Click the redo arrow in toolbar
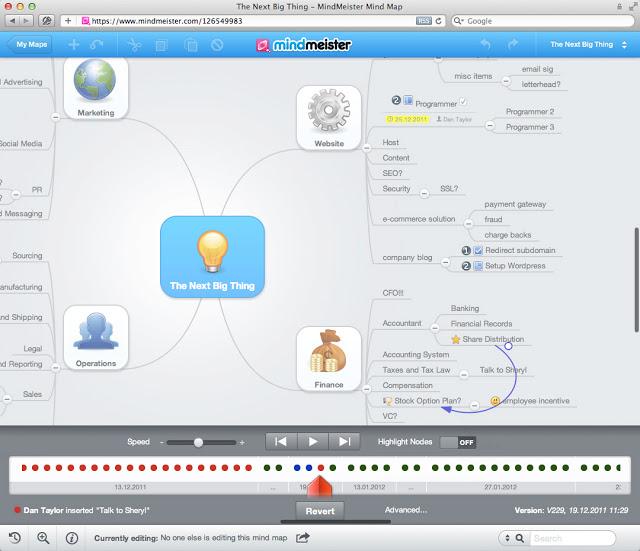 pyautogui.click(x=513, y=44)
